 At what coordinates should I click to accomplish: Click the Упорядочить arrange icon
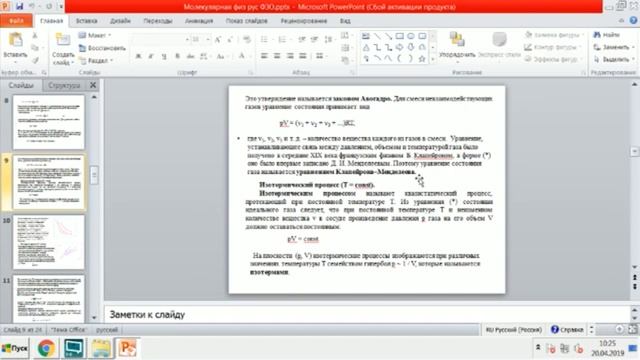coord(457,40)
